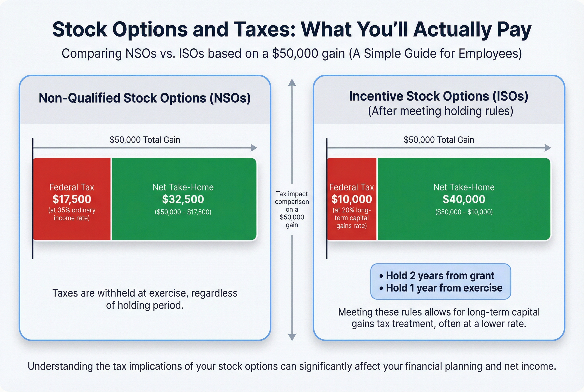Click the upward arrowhead of center divider
The image size is (584, 392).
(x=292, y=83)
